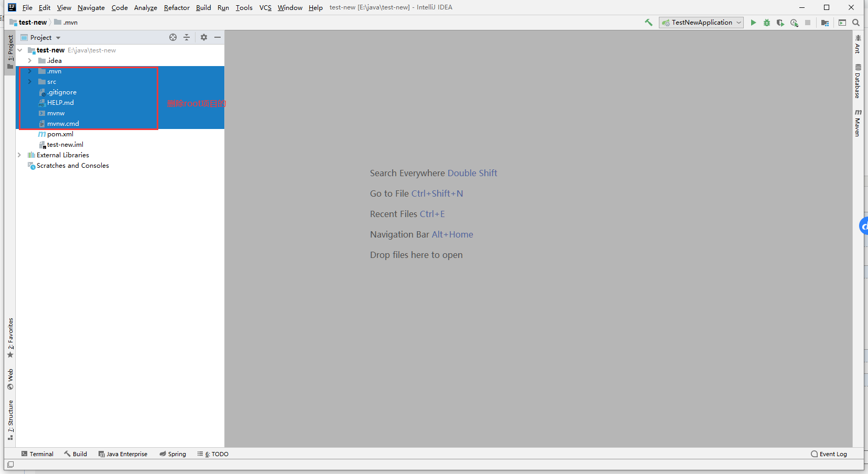Toggle the 1: Project side tab
The width and height of the screenshot is (868, 474).
[10, 52]
